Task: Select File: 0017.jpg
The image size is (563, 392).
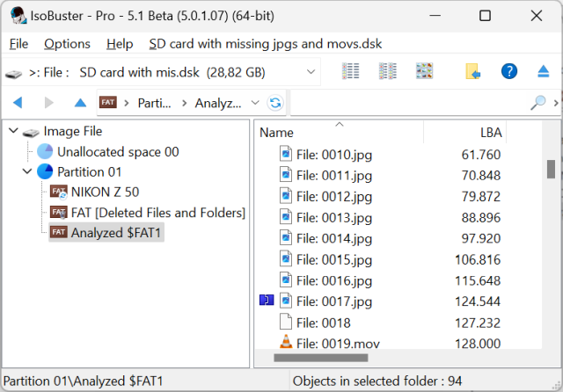Action: point(334,301)
